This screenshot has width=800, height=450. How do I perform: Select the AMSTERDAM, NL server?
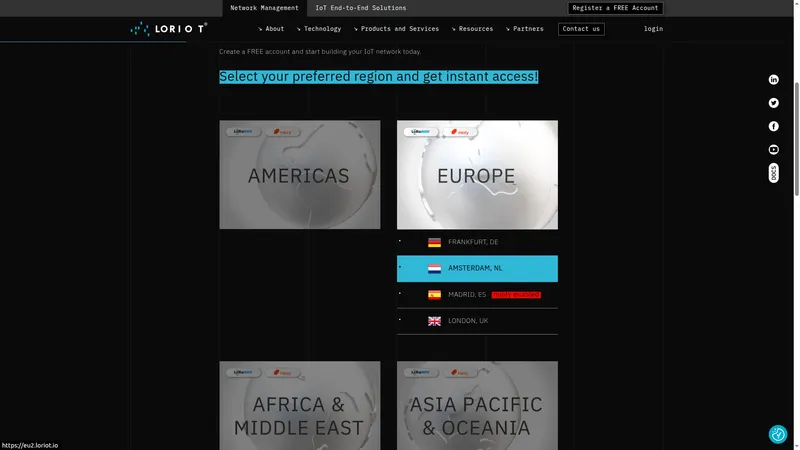point(477,268)
